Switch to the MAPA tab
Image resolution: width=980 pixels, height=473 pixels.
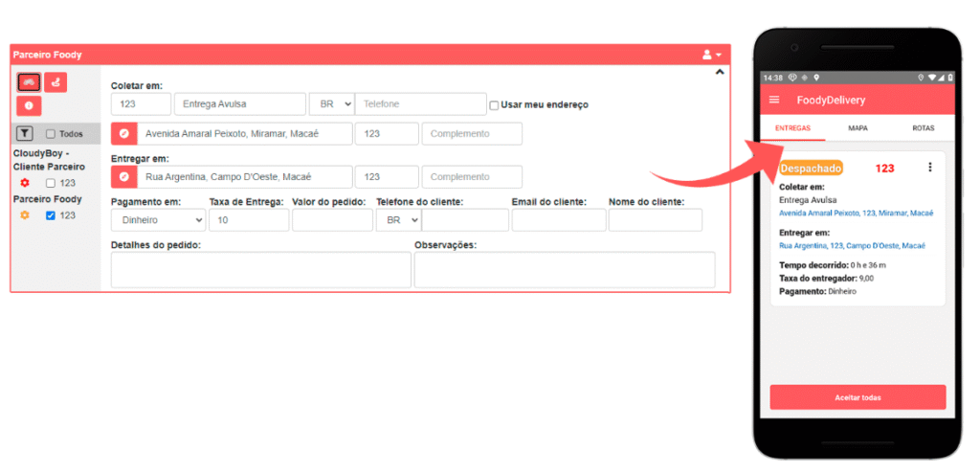click(857, 128)
